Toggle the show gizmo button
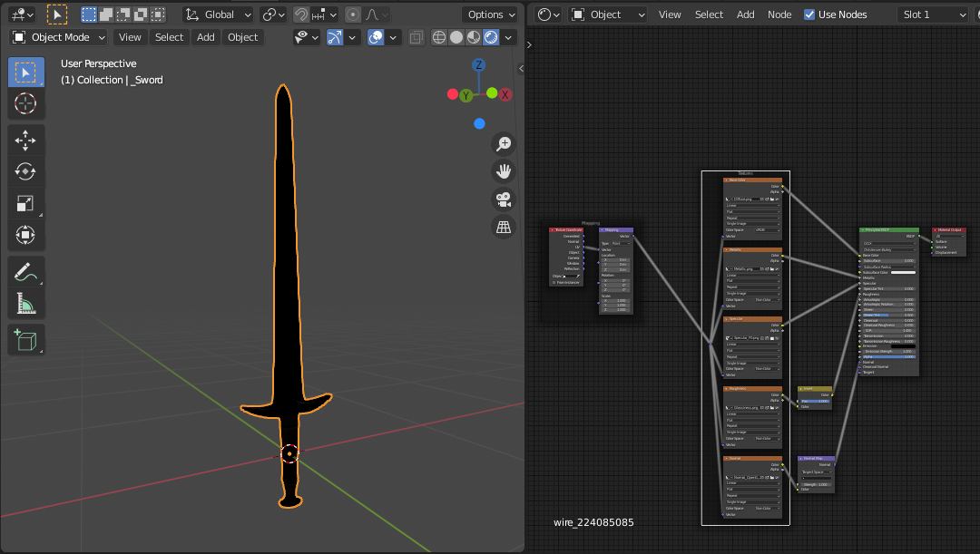The width and height of the screenshot is (980, 554). pyautogui.click(x=335, y=37)
